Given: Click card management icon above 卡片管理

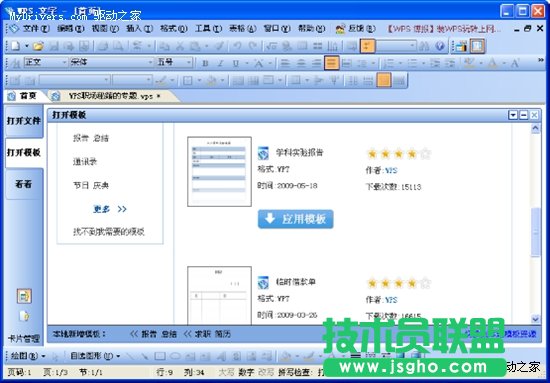Looking at the screenshot, I should 24,296.
